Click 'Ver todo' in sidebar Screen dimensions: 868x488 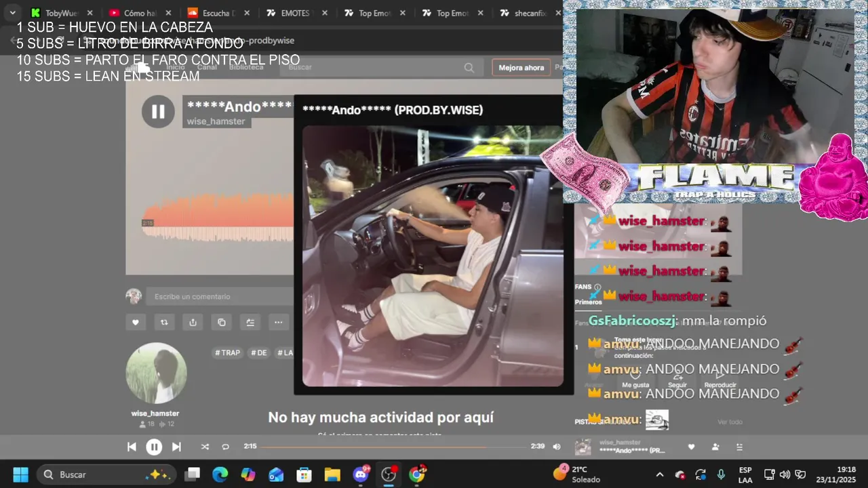(730, 422)
